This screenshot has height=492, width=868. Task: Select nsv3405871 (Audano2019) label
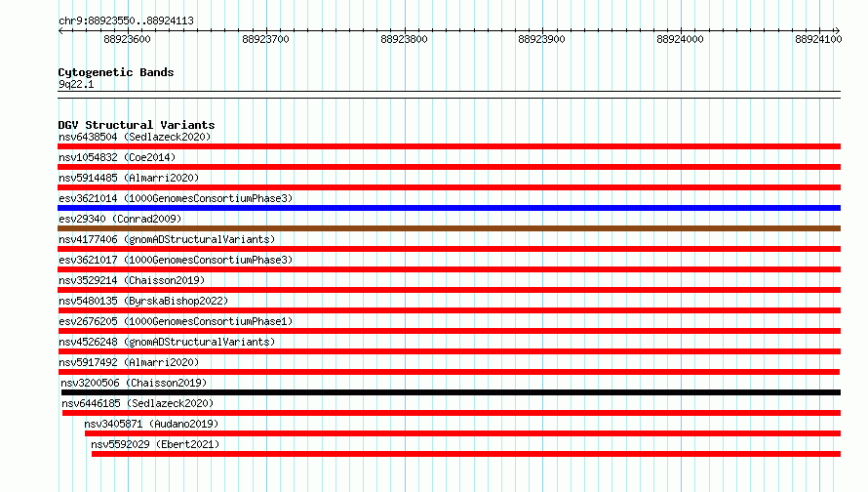click(151, 424)
